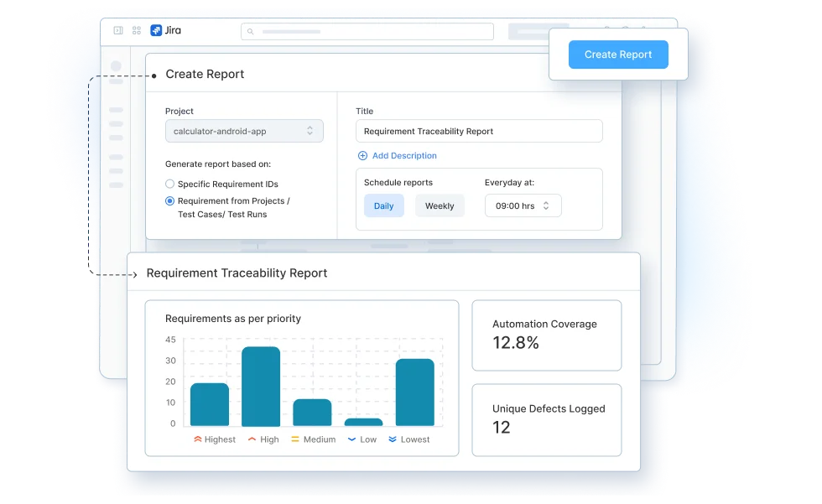Screen dimensions: 822x504
Task: Click the Lowest priority icon in chart legend
Action: pyautogui.click(x=391, y=438)
